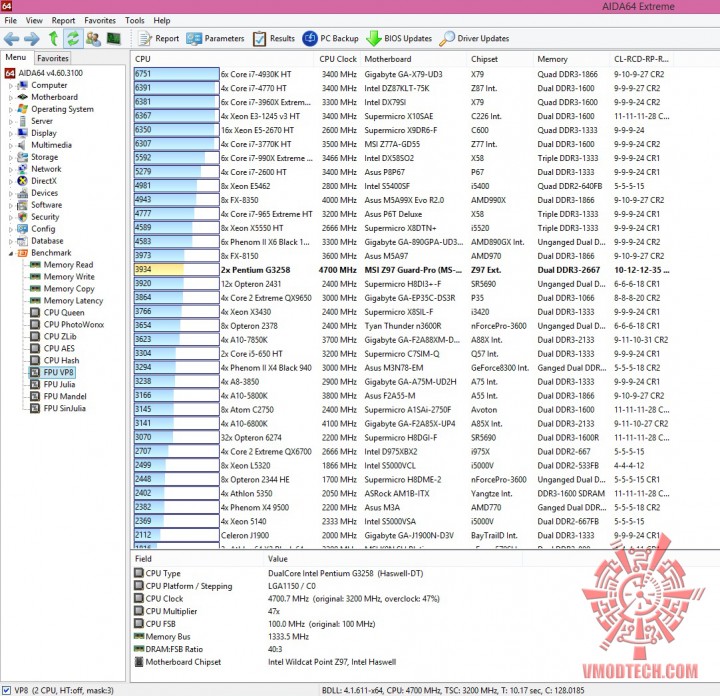The image size is (720, 696).
Task: Select the FPU SinJulia benchmark
Action: 64,408
